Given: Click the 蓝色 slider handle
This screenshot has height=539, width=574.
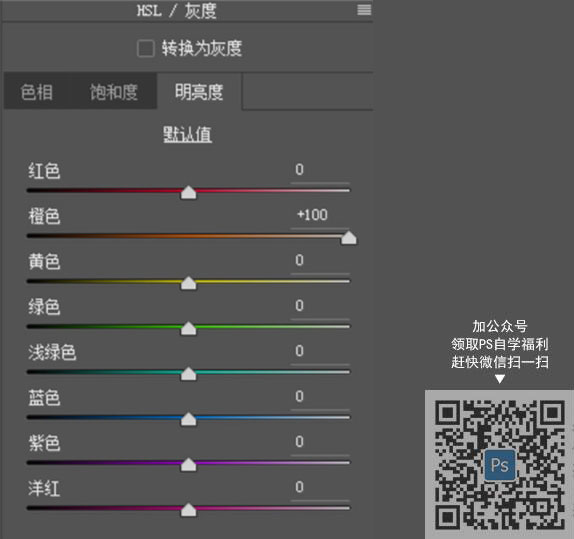Looking at the screenshot, I should pyautogui.click(x=189, y=419).
